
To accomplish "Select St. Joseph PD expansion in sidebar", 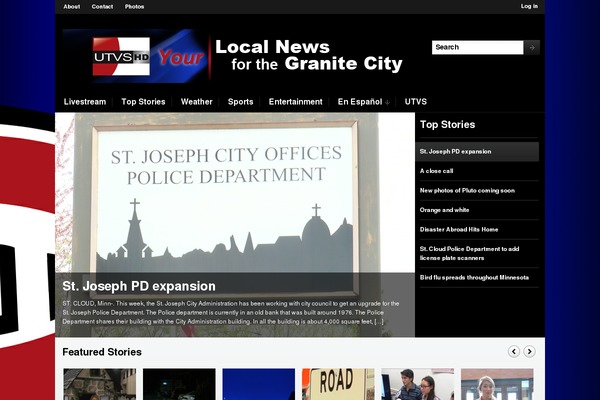I will pos(477,152).
